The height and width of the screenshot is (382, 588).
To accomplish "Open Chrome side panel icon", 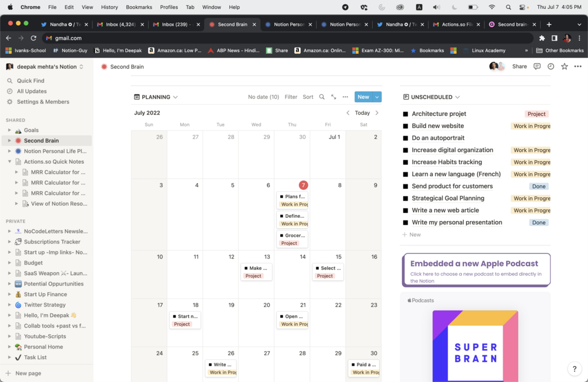I will [x=554, y=38].
